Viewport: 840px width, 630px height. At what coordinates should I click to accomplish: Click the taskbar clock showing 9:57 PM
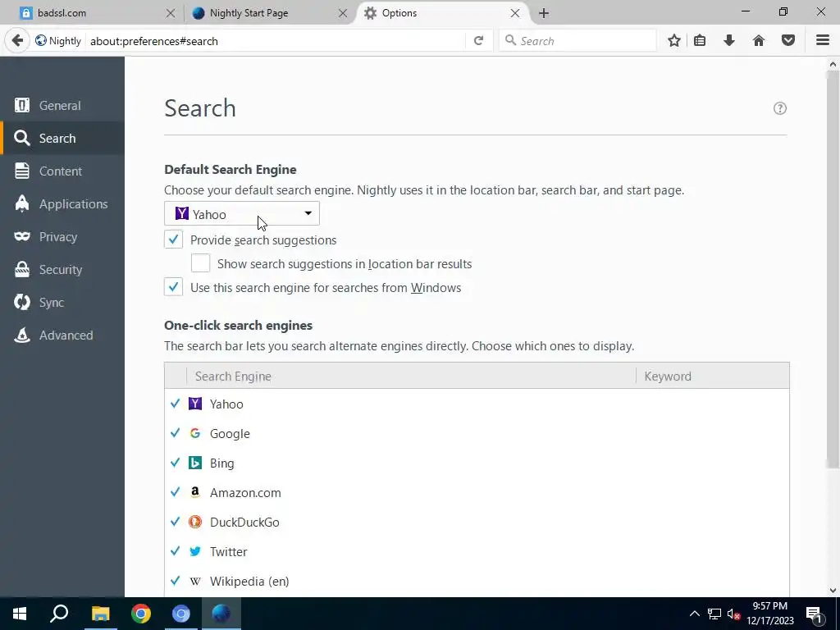770,614
